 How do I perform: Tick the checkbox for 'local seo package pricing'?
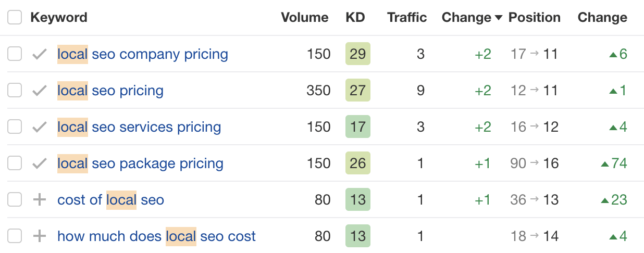[15, 163]
